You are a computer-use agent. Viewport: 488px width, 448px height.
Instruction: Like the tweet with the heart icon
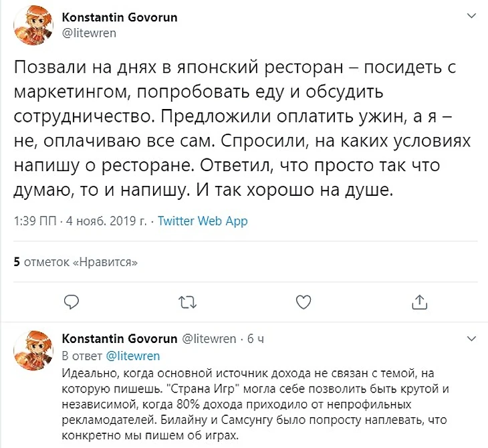(x=303, y=302)
